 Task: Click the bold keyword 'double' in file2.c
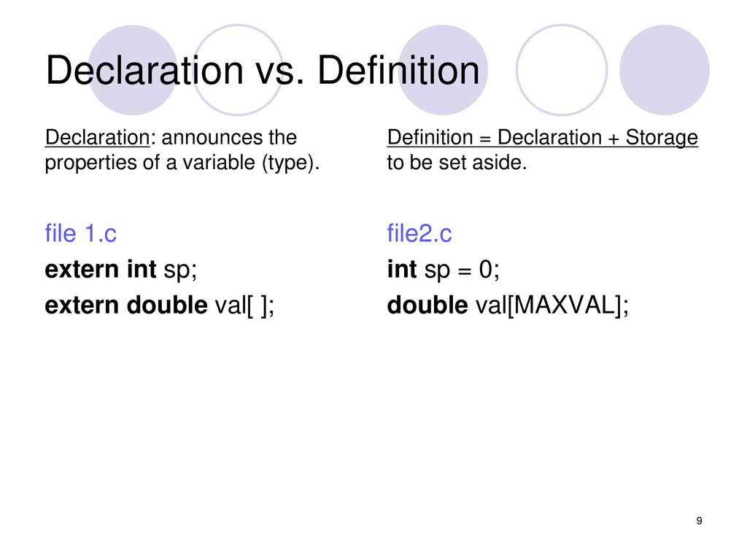(x=427, y=305)
